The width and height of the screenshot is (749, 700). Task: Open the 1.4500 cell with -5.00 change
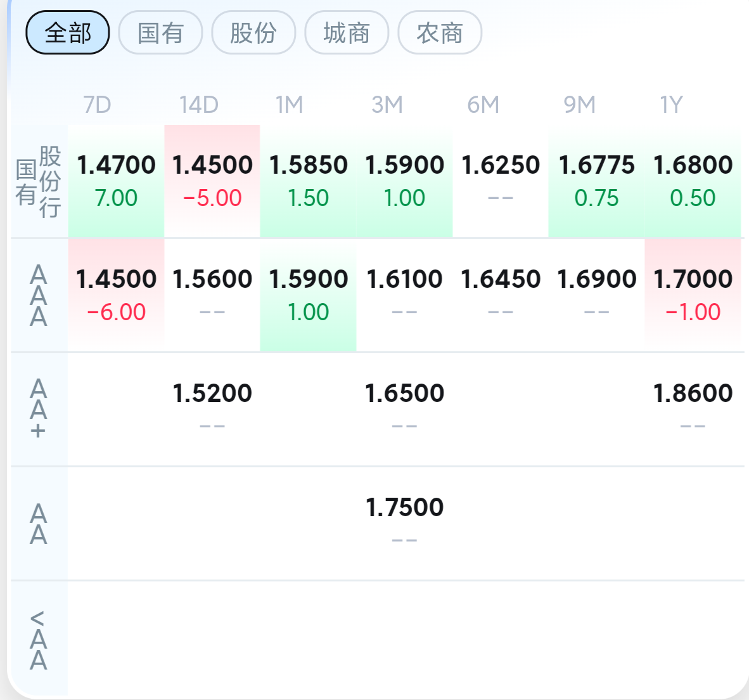tap(212, 181)
